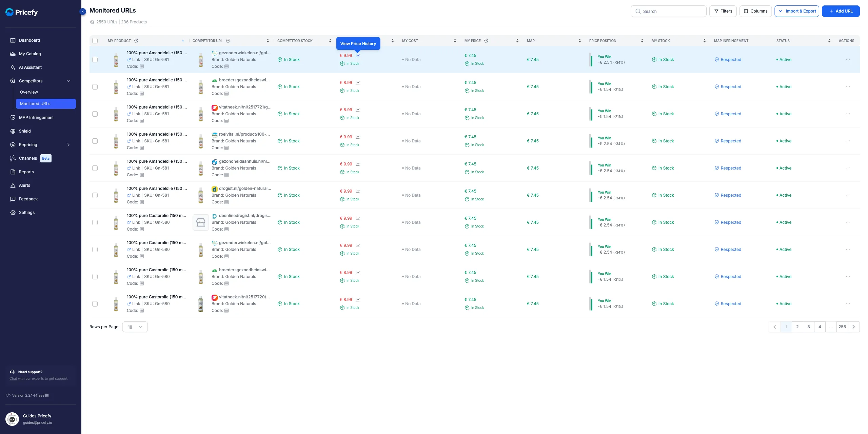
Task: Check the gezondheidaanhuis.nl row checkbox
Action: (95, 168)
